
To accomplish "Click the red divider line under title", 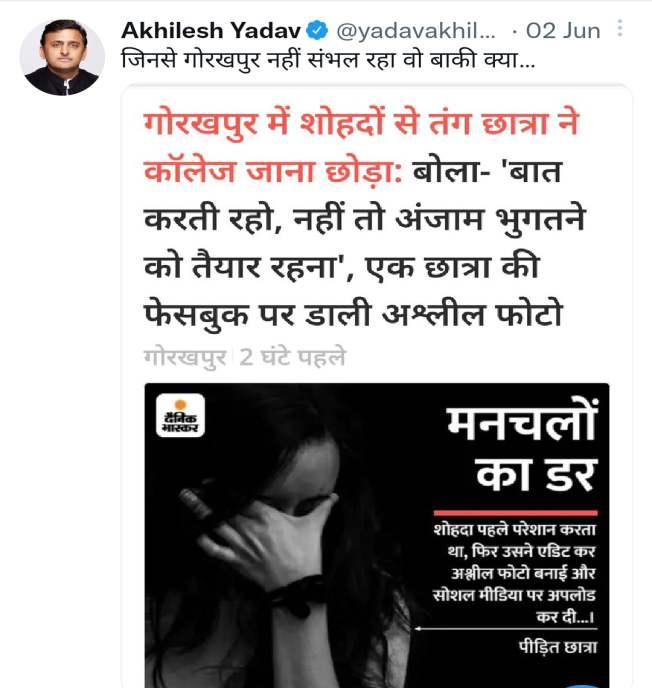I will coord(516,512).
